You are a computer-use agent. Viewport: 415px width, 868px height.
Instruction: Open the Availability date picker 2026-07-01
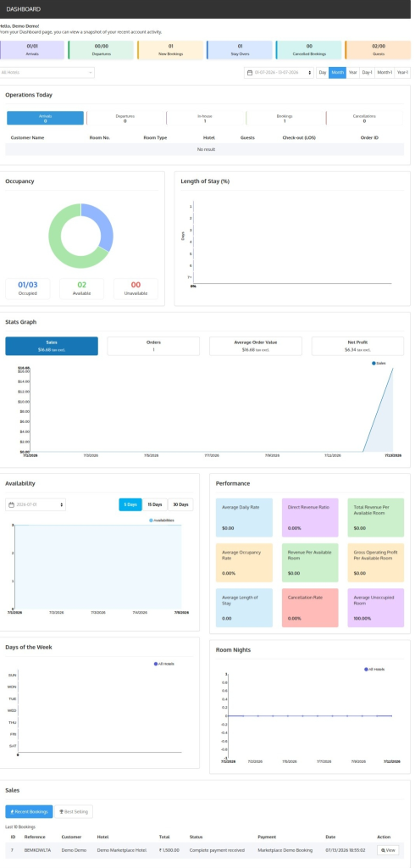[x=36, y=505]
